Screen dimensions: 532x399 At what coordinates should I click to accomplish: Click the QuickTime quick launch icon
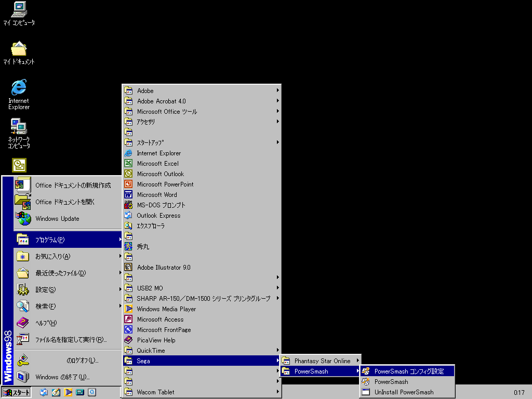(x=92, y=392)
